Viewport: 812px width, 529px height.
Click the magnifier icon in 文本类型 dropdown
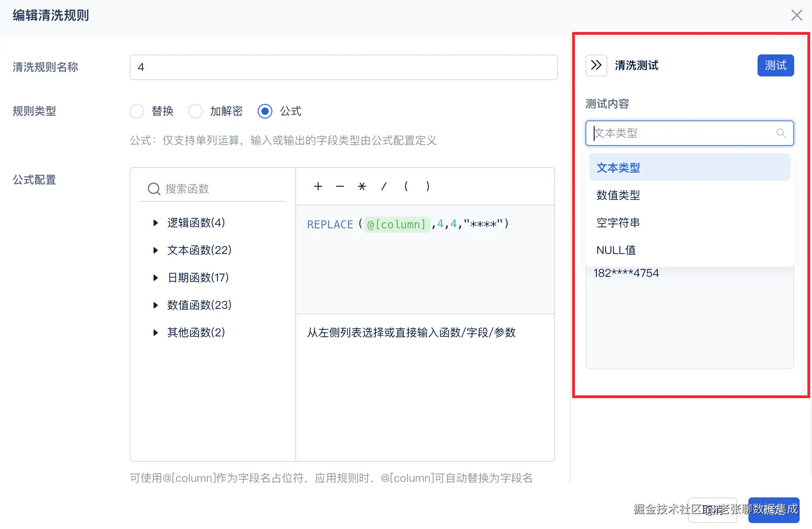click(781, 133)
